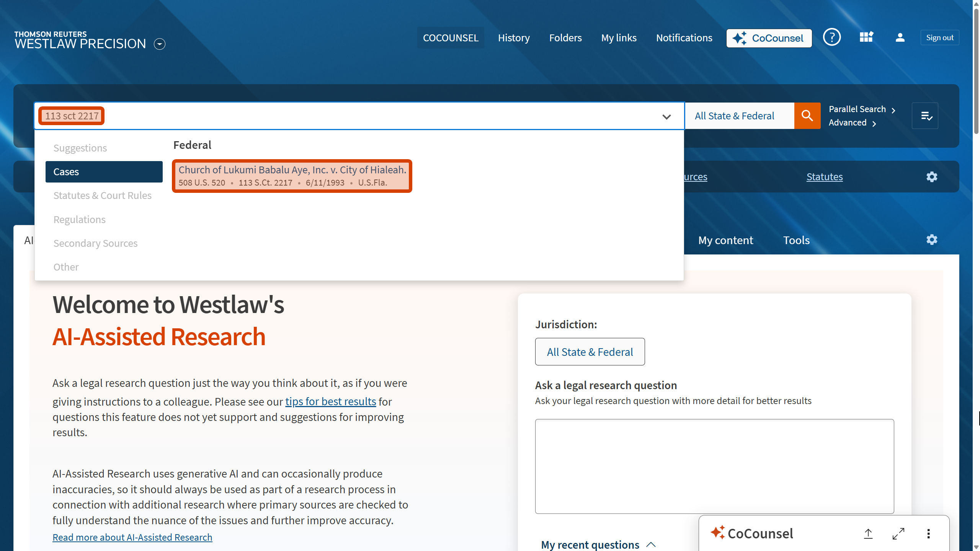Open the user profile icon
This screenshot has height=551, width=980.
(x=900, y=37)
